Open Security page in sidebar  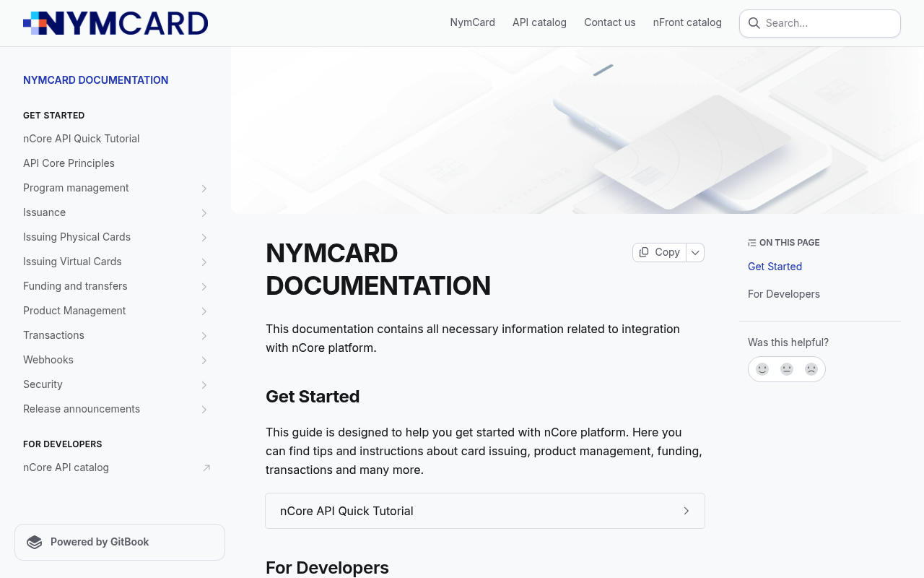point(43,384)
